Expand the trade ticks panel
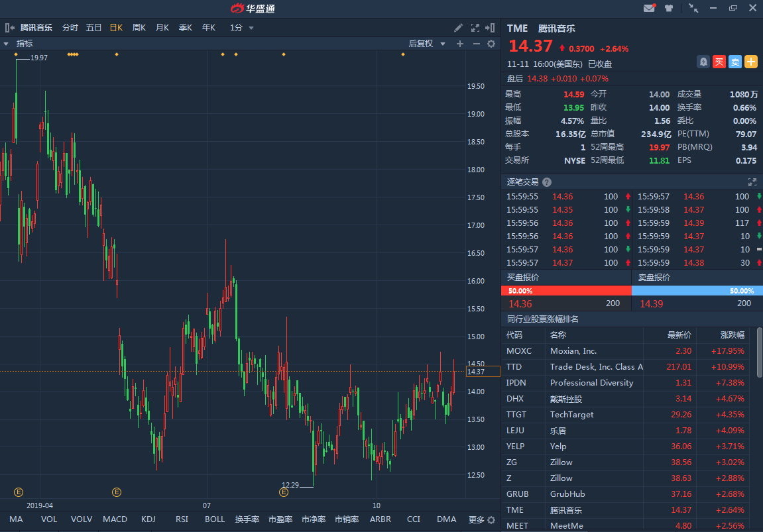 752,182
